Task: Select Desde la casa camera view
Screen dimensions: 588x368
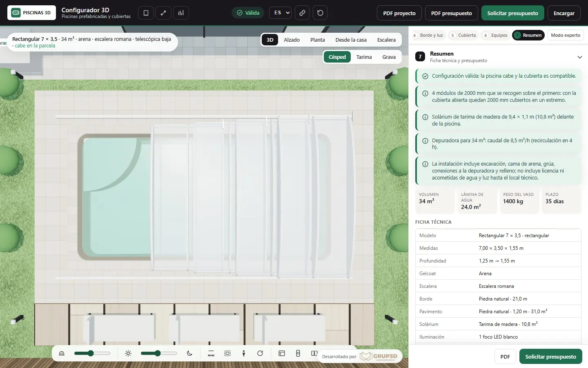Action: tap(351, 40)
